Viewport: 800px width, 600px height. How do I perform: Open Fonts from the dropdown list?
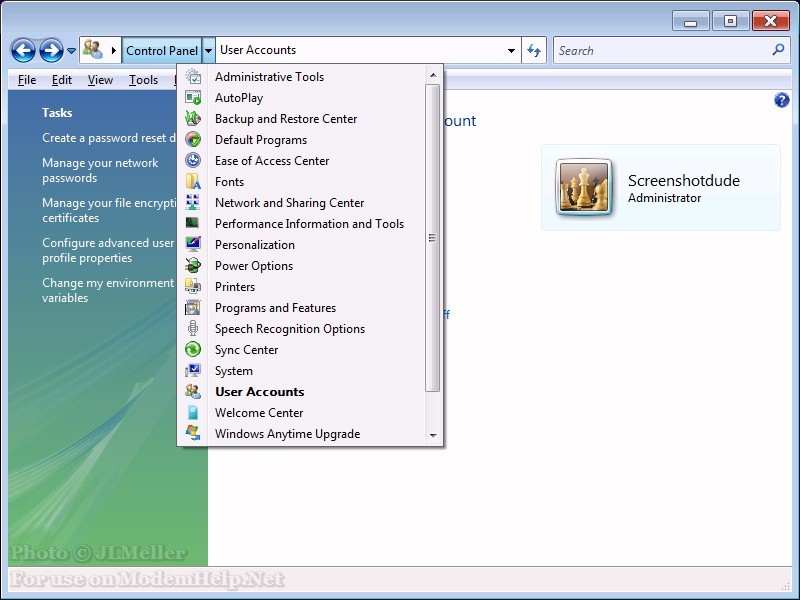point(229,182)
